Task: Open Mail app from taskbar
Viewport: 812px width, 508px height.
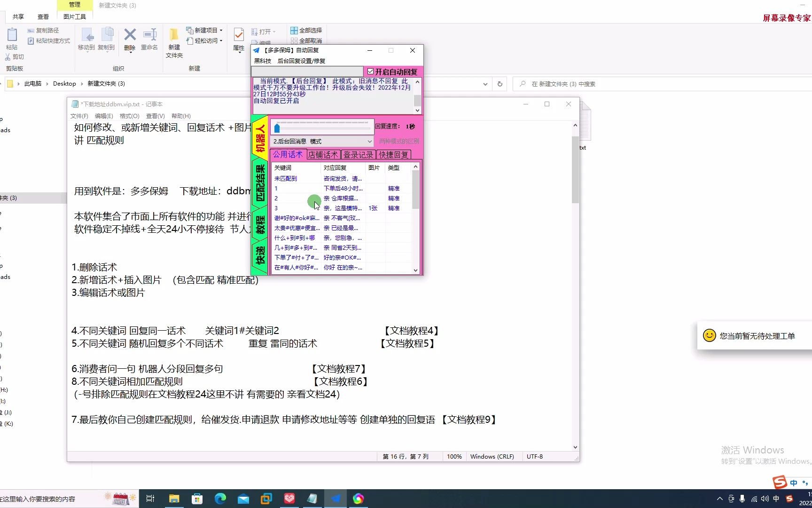Action: (243, 499)
